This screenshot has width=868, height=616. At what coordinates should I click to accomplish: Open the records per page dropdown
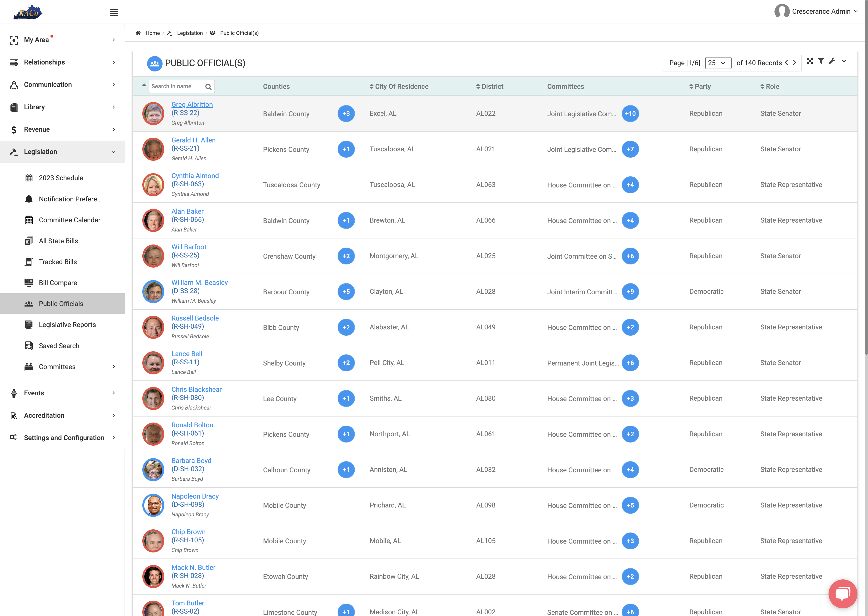(x=718, y=63)
